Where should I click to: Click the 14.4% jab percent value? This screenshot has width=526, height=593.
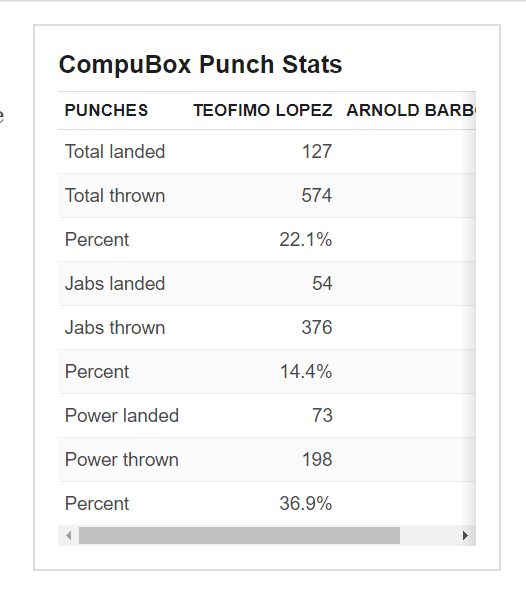[306, 371]
